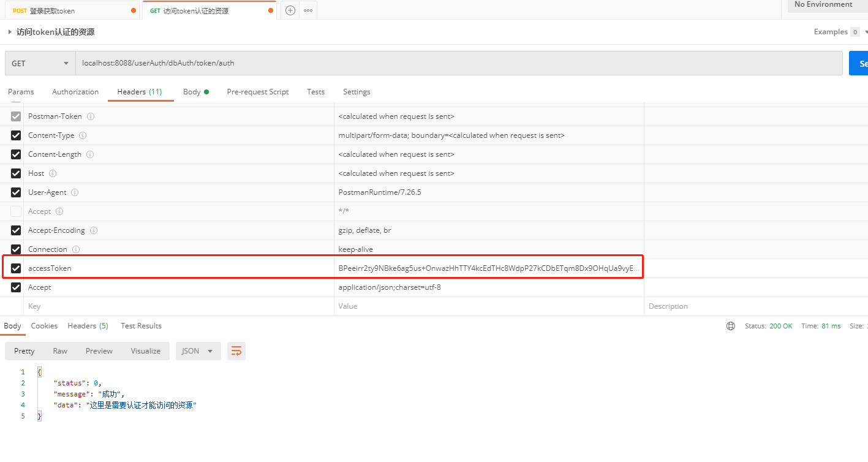Open the Test Results tab
This screenshot has height=462, width=868.
pyautogui.click(x=141, y=326)
